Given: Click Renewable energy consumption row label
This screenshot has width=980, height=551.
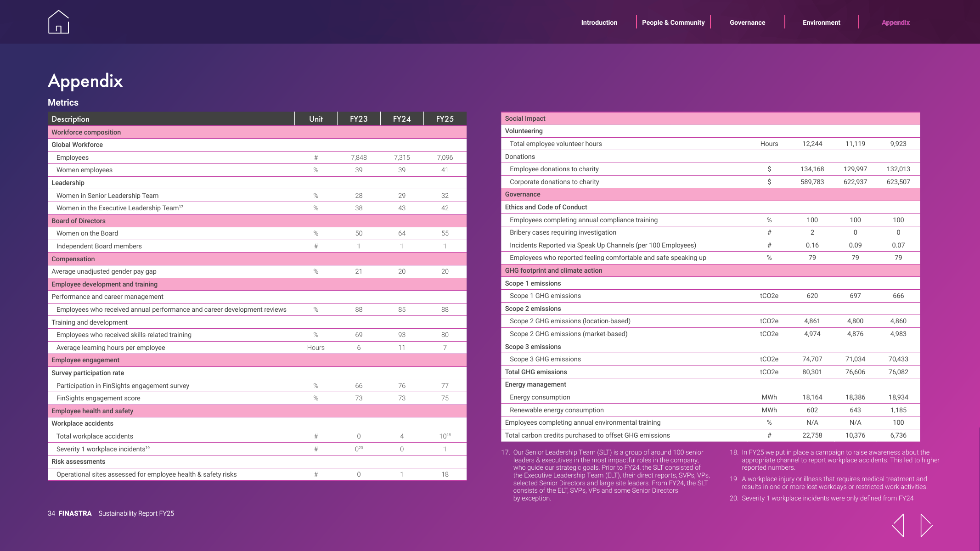Looking at the screenshot, I should point(557,410).
